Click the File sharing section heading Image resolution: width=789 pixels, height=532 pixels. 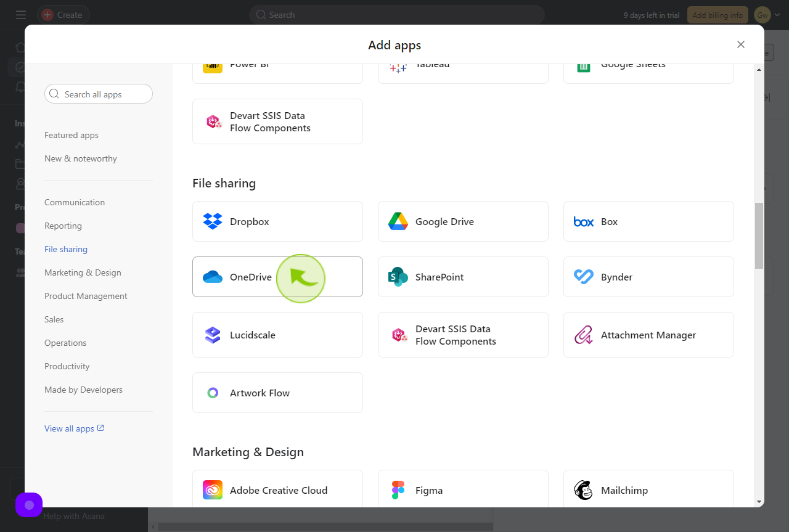tap(224, 183)
